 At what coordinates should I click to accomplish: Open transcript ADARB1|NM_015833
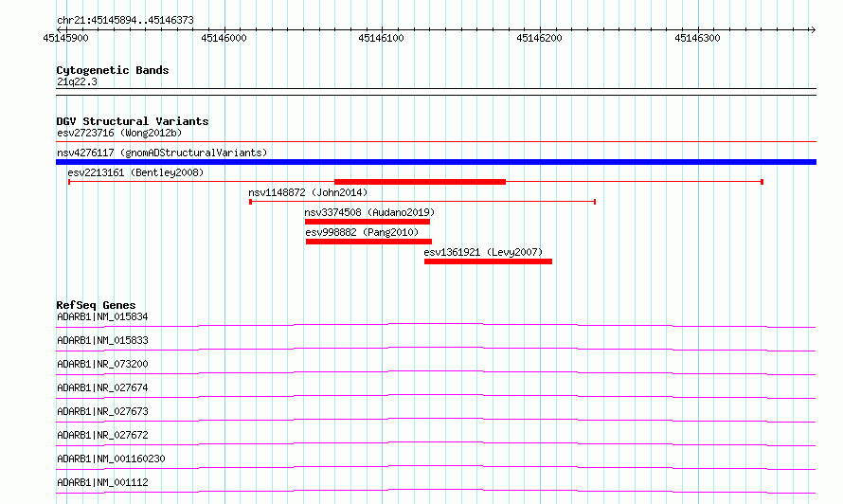click(x=102, y=340)
